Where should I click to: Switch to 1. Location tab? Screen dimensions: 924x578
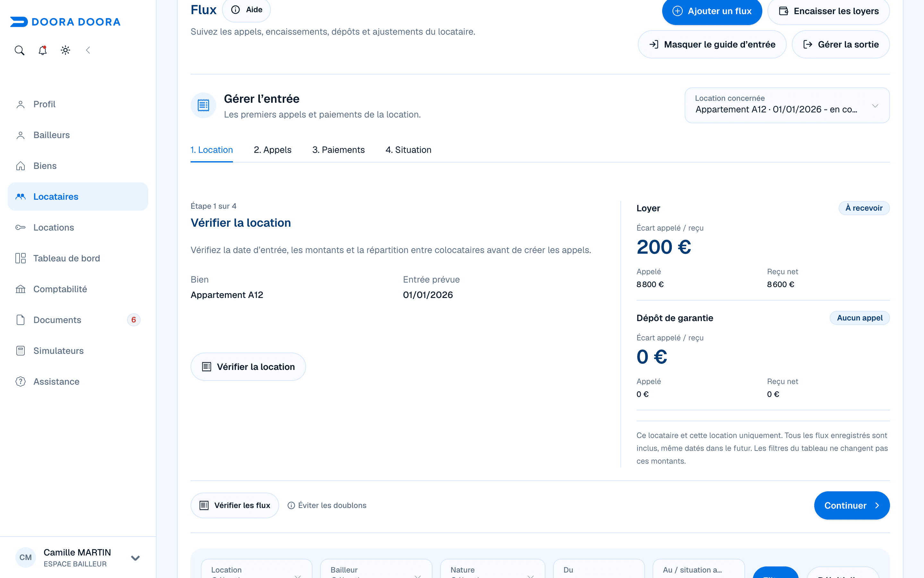211,150
